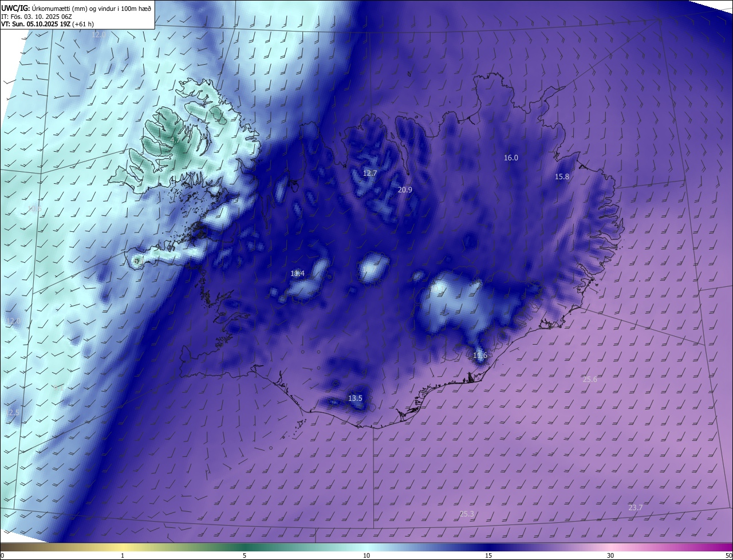Image resolution: width=733 pixels, height=560 pixels.
Task: Click the 10.6 value over the western sea
Action: click(34, 208)
